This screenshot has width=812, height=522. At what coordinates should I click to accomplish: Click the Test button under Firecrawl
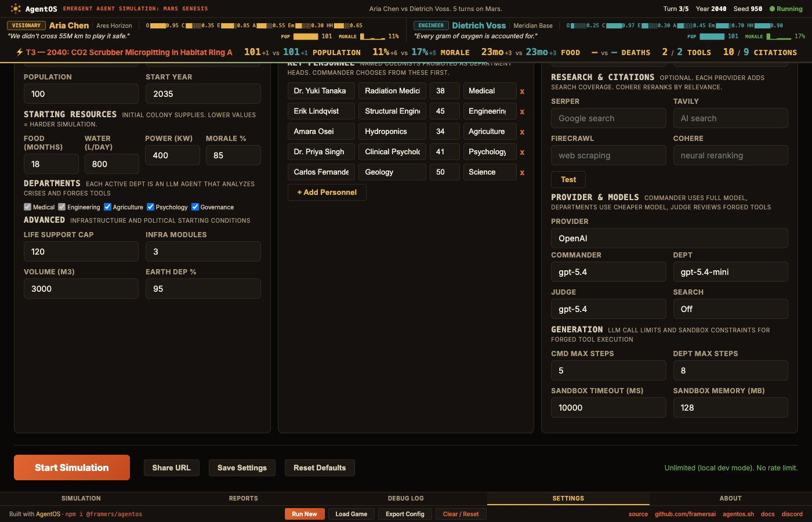[x=568, y=179]
